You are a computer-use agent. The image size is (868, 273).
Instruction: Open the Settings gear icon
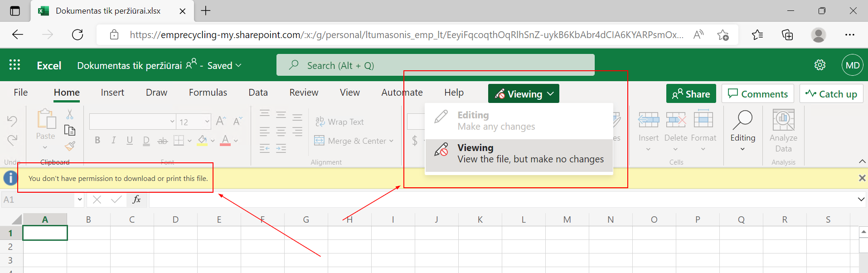tap(820, 65)
